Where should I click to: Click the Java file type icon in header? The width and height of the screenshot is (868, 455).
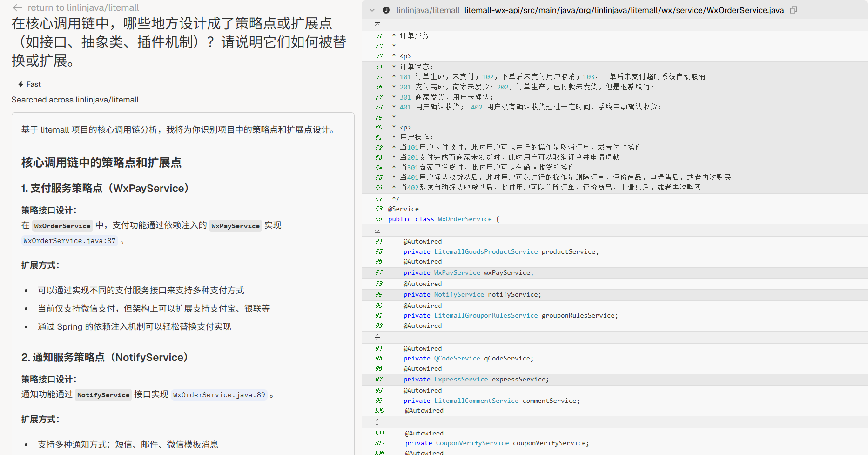(386, 10)
